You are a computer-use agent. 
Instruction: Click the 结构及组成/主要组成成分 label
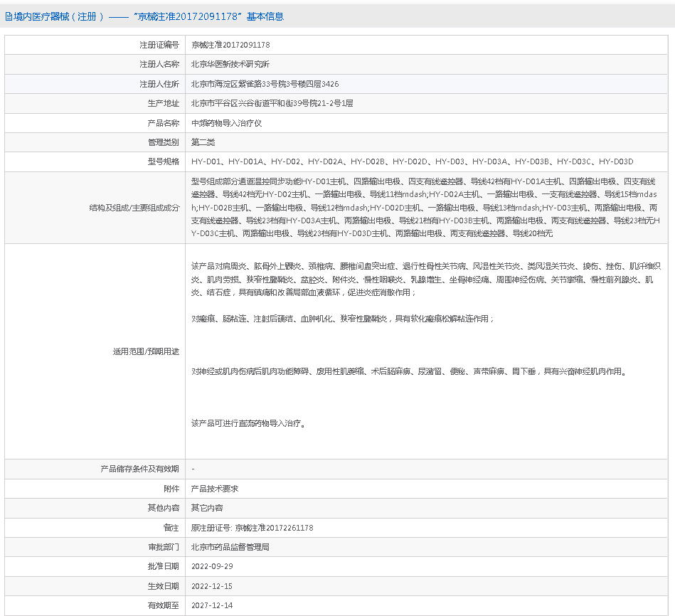pos(134,208)
